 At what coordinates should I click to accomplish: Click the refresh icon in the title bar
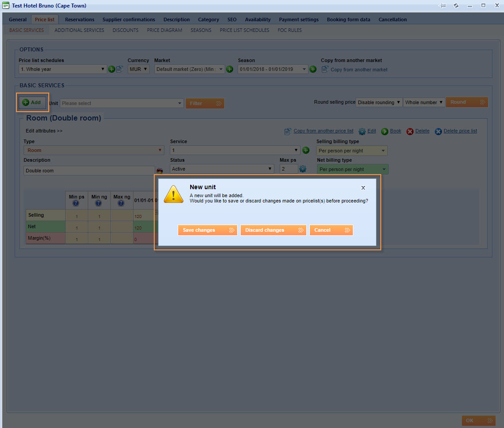coord(456,5)
